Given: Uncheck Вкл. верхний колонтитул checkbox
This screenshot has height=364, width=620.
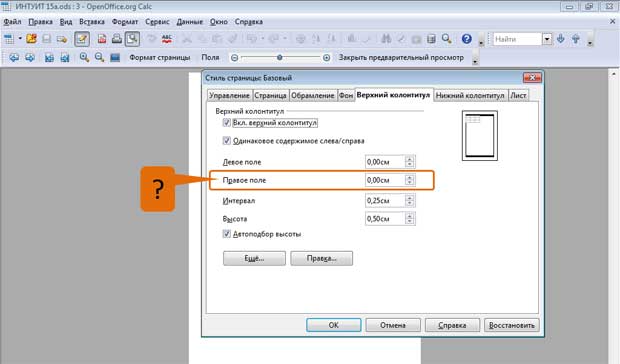Looking at the screenshot, I should click(227, 123).
